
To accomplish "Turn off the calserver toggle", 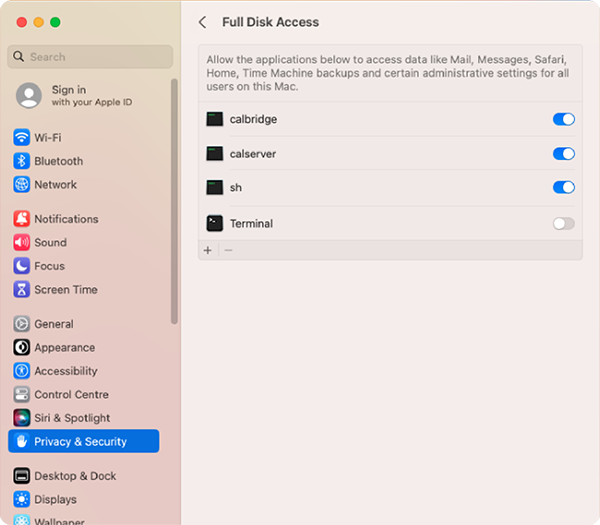I will (564, 154).
